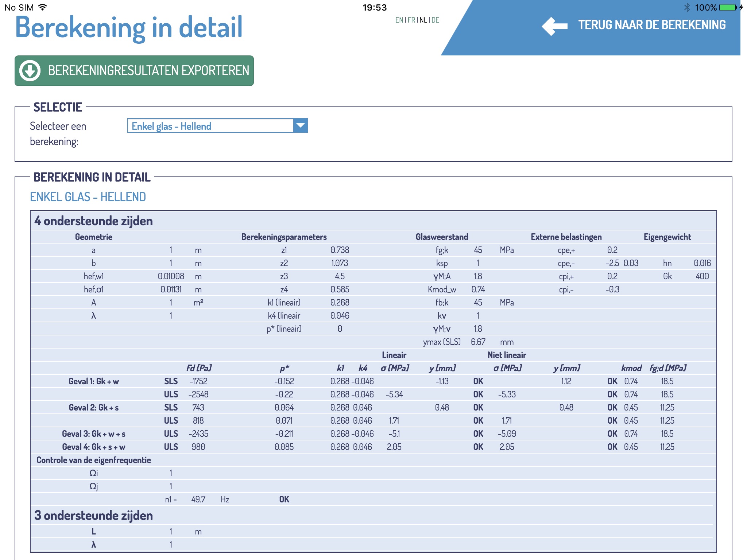Select the Fd value -2548
Screen dimensions: 747x560
[198, 394]
